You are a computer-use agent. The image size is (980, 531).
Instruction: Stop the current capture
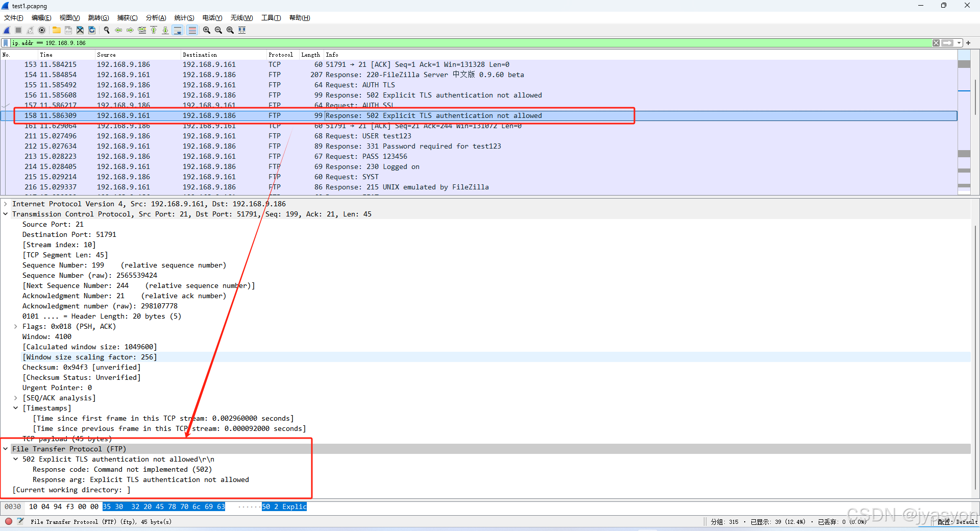(x=18, y=30)
